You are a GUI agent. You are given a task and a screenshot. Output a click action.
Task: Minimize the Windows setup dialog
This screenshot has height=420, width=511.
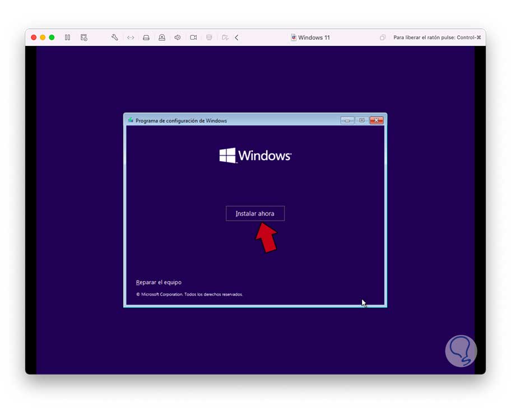tap(347, 120)
